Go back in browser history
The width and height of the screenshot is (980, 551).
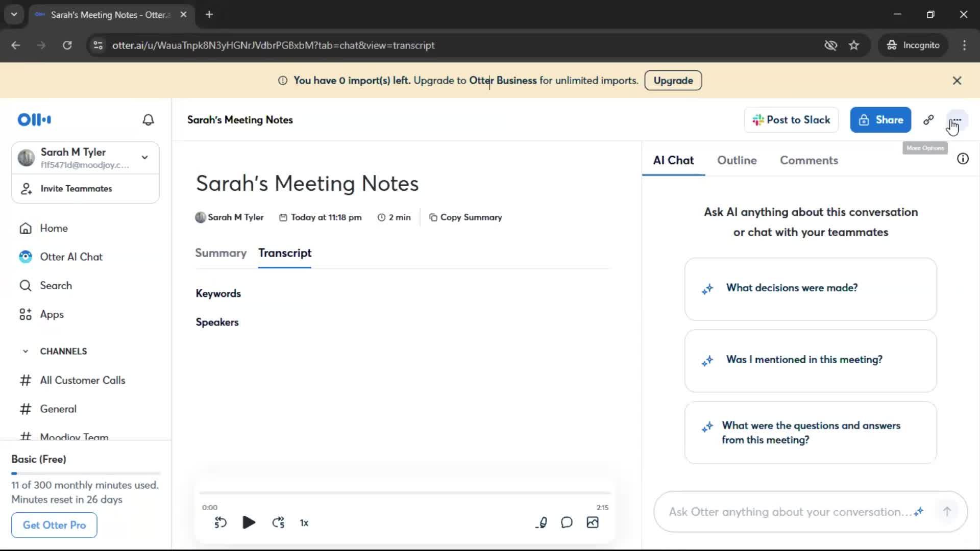[x=16, y=45]
